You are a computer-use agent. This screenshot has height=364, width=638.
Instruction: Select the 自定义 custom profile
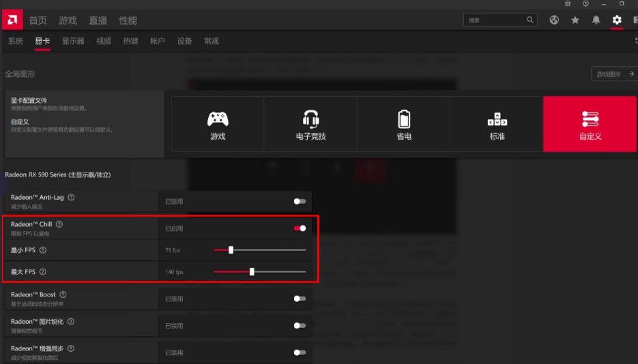click(x=590, y=124)
